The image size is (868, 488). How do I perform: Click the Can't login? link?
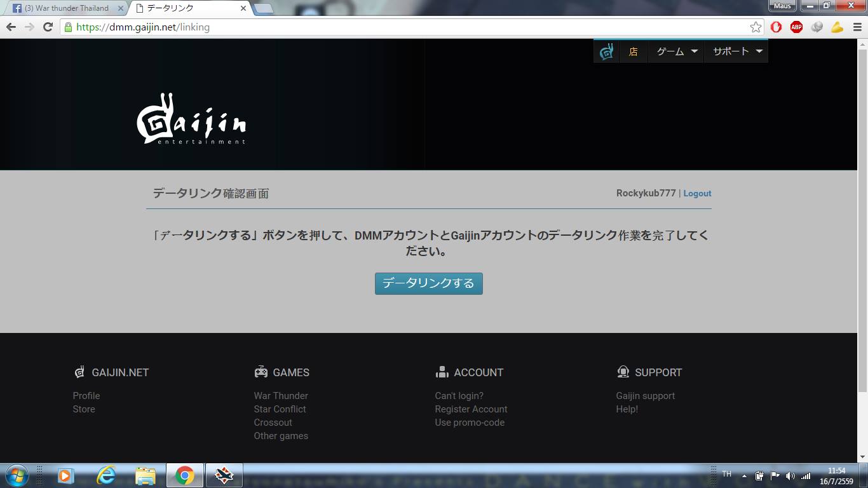click(459, 396)
